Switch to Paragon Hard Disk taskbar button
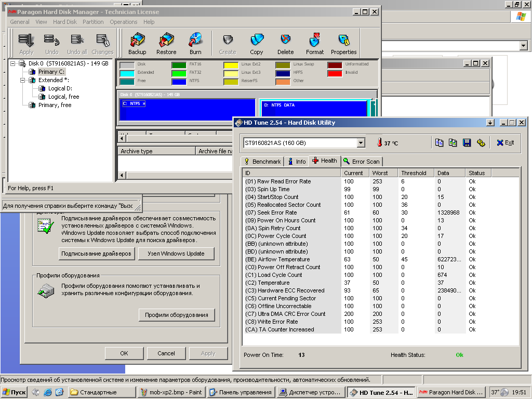532x399 pixels. (450, 392)
